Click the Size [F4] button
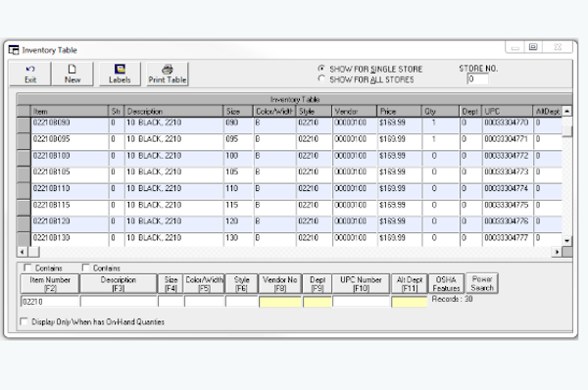Image resolution: width=588 pixels, height=390 pixels. 171,283
